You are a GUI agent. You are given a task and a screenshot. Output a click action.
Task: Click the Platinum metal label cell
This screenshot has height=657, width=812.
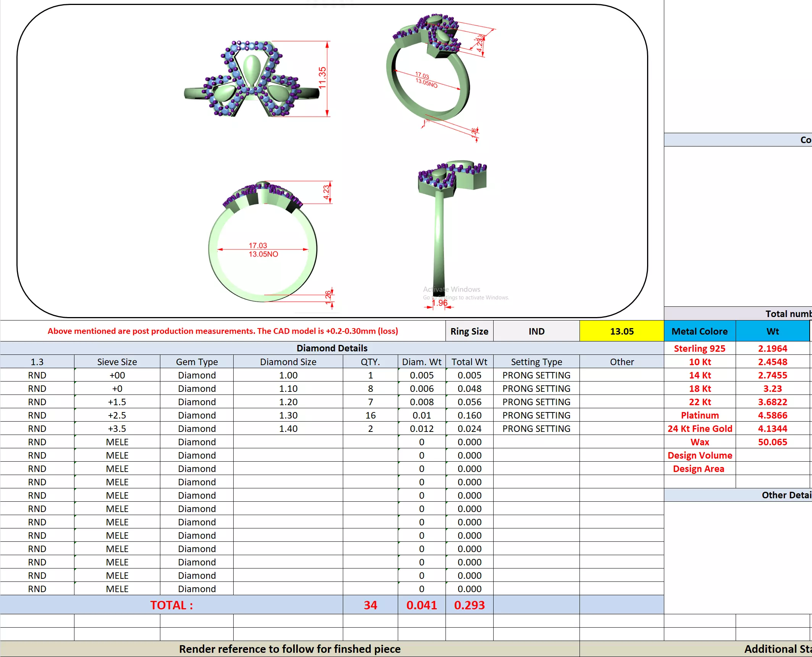(699, 415)
